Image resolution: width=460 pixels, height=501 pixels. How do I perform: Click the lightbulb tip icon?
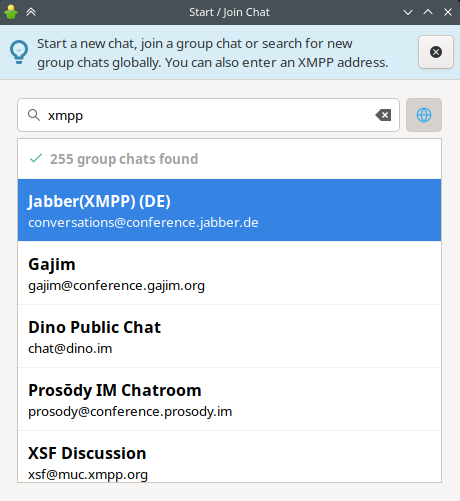[19, 52]
